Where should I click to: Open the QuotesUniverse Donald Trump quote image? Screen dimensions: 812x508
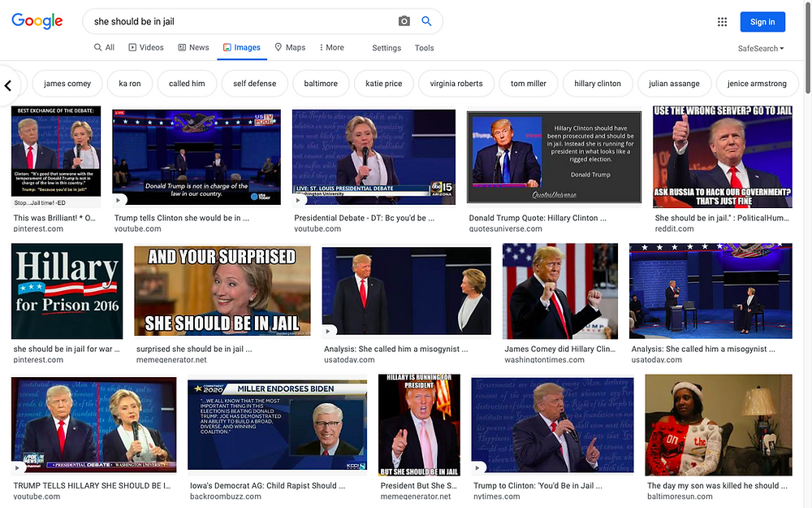point(554,157)
